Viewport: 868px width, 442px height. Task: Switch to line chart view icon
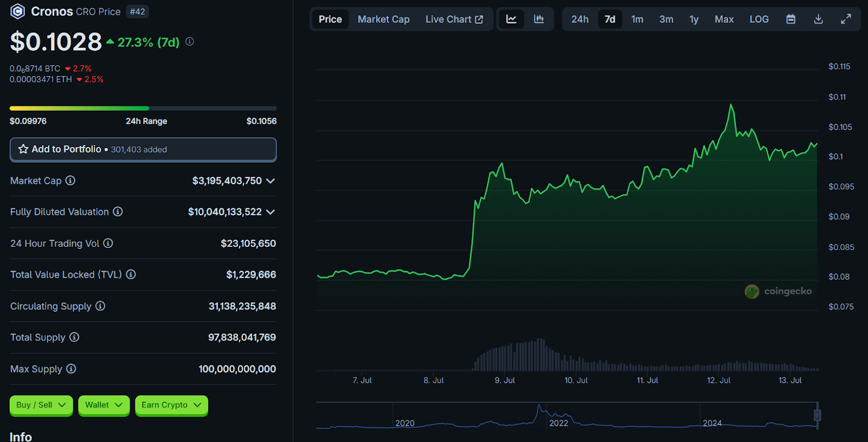tap(511, 19)
